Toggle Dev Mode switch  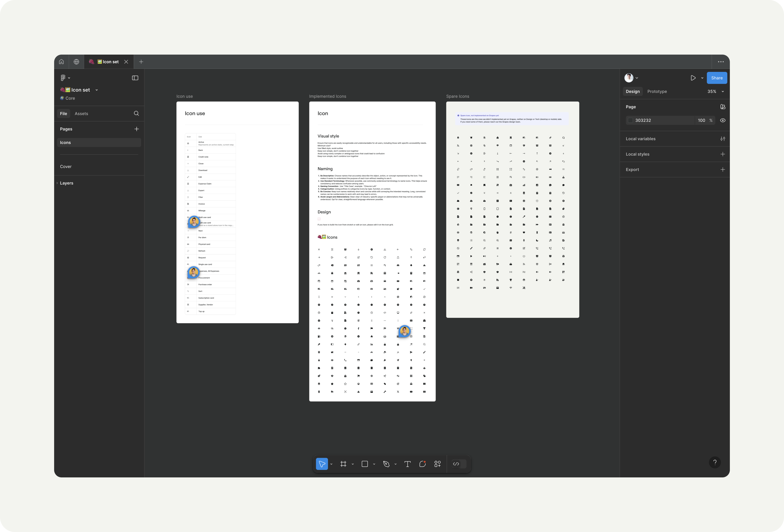point(459,464)
